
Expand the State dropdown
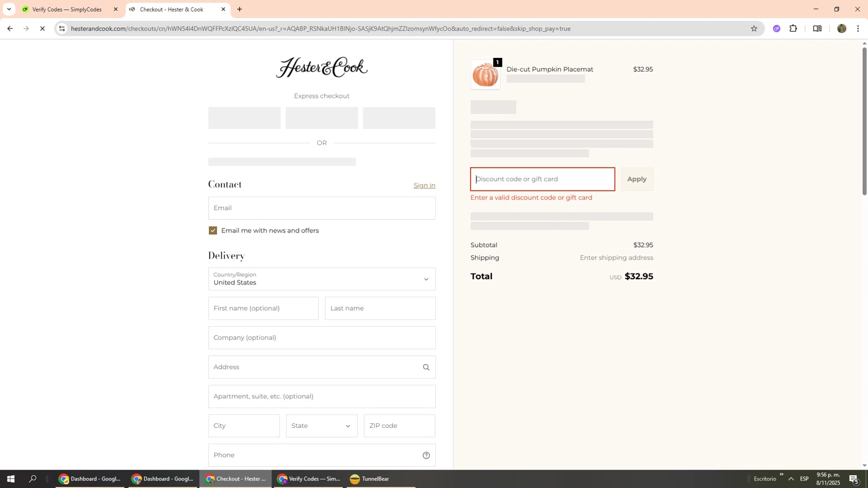[x=322, y=426]
